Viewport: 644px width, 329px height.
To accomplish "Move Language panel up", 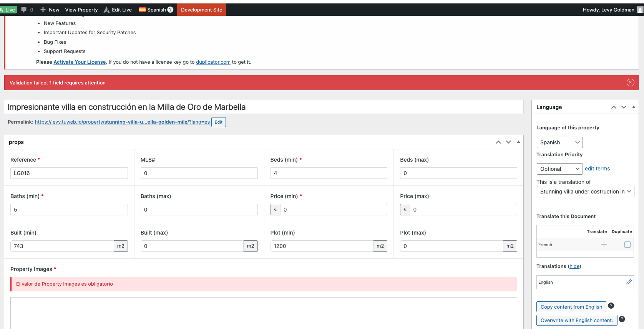I will point(614,107).
